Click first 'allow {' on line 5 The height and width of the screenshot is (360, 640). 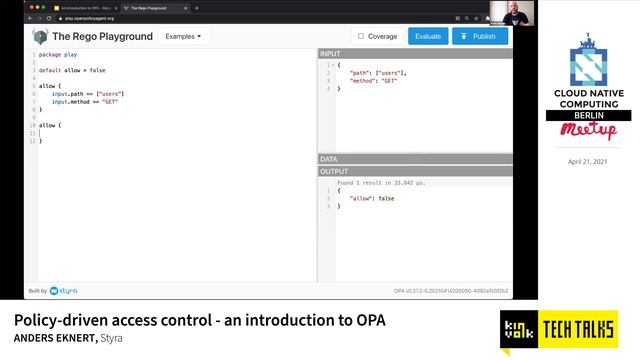[x=50, y=86]
